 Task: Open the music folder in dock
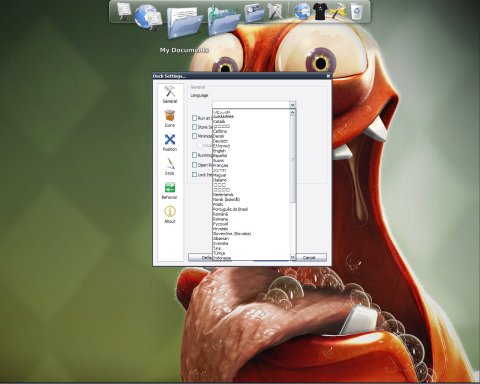click(223, 19)
